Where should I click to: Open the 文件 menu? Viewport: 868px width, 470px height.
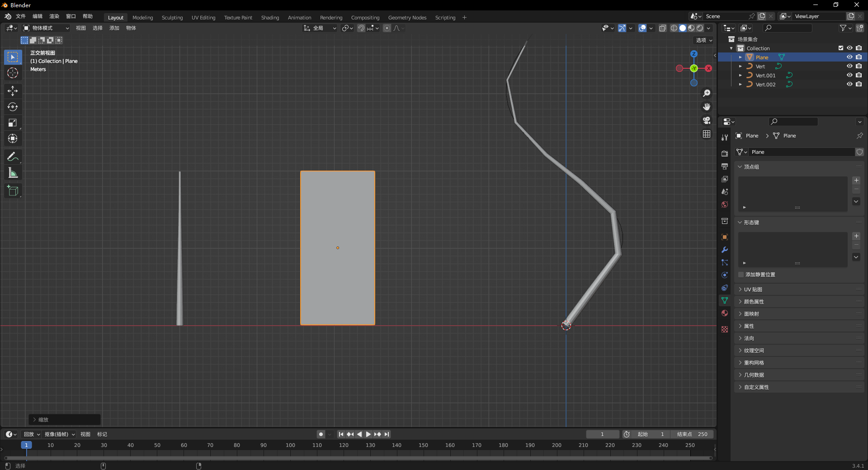(x=21, y=16)
